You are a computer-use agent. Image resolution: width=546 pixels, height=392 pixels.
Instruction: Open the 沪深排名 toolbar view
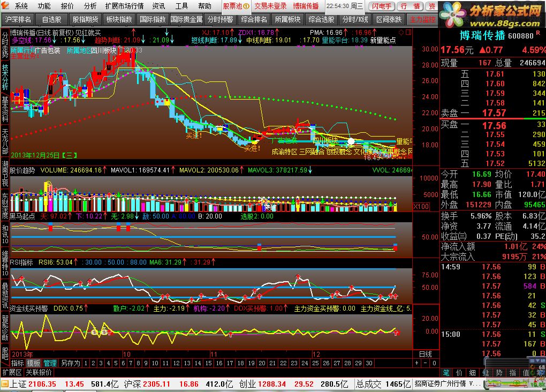point(18,19)
